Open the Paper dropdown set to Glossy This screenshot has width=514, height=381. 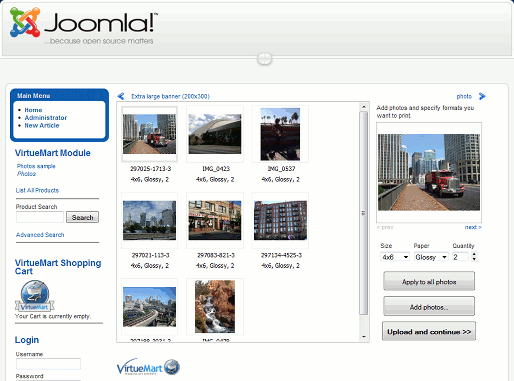pos(431,257)
